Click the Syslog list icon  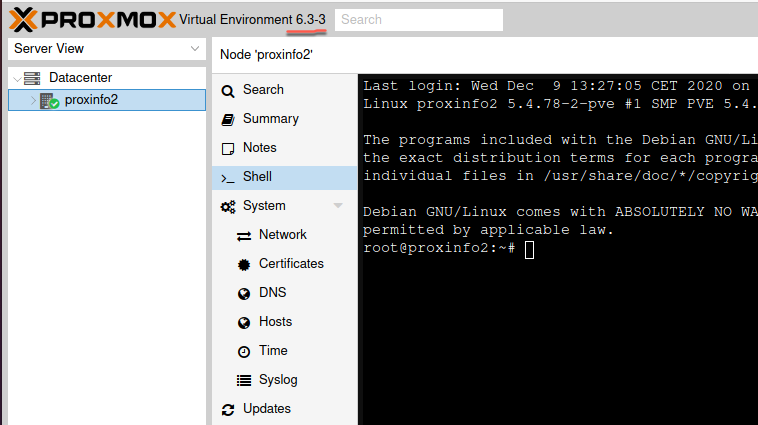pyautogui.click(x=244, y=381)
